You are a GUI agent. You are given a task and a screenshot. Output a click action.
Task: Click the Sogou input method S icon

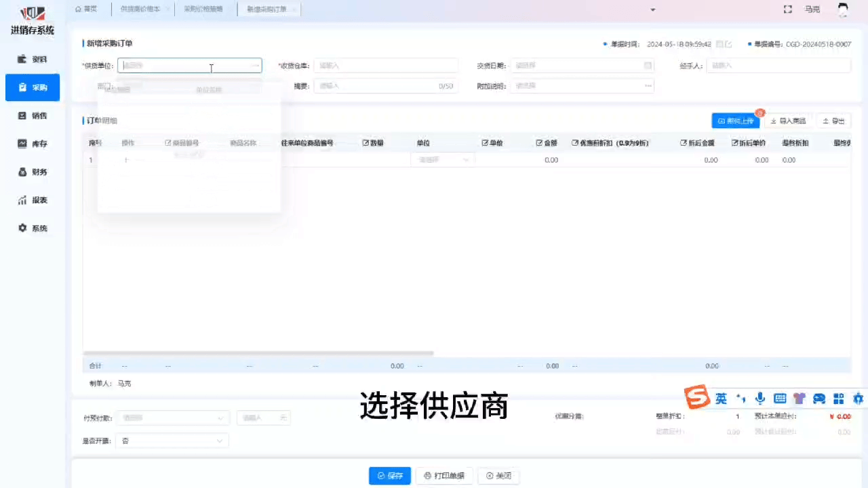click(696, 398)
